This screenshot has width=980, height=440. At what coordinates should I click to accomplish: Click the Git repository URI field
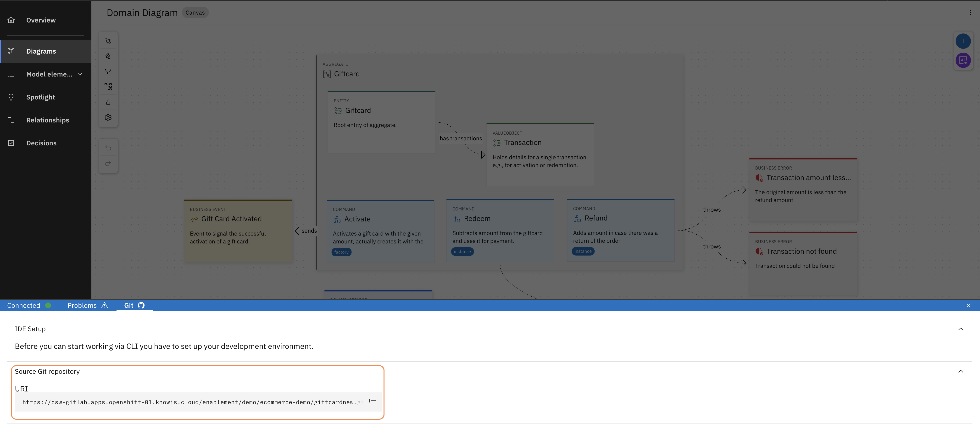190,402
